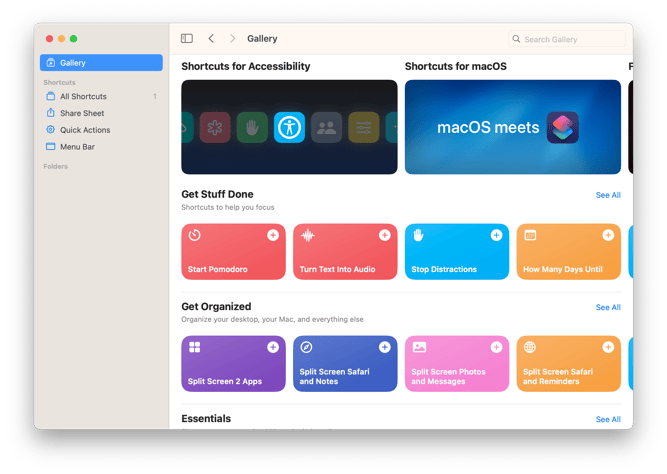Open the macOS meets Shortcuts banner

coord(513,127)
